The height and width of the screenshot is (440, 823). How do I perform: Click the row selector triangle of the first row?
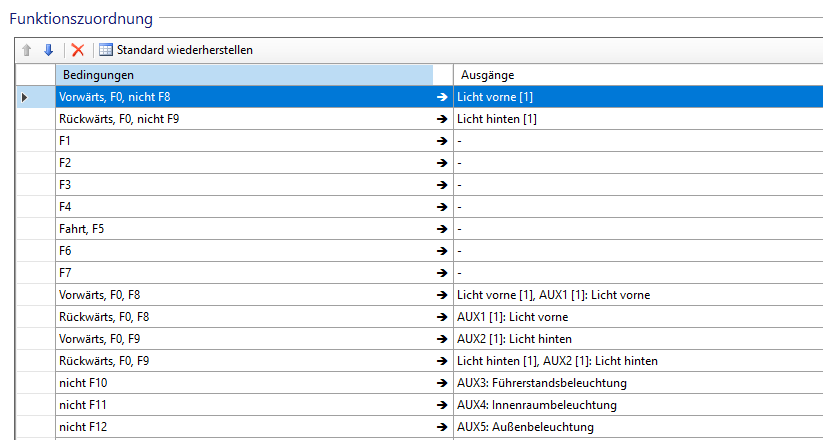pos(25,97)
